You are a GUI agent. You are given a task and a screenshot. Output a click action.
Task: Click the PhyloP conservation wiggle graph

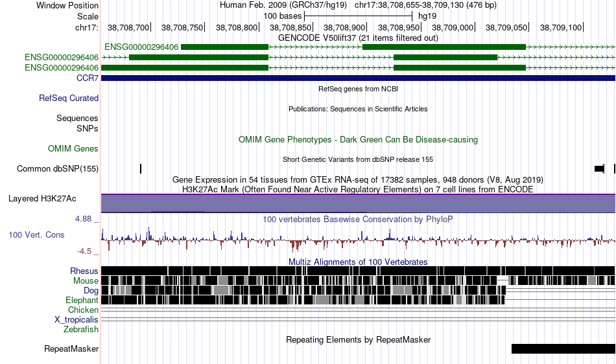pyautogui.click(x=358, y=238)
